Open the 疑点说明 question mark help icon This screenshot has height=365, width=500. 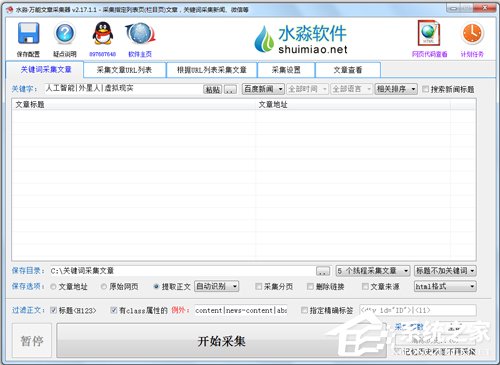click(x=65, y=33)
